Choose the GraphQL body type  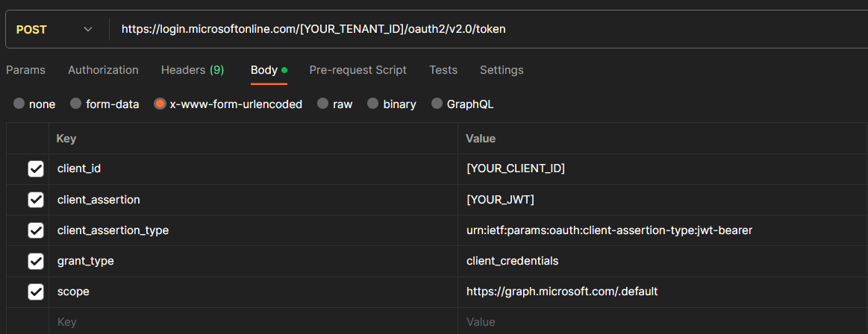(437, 104)
